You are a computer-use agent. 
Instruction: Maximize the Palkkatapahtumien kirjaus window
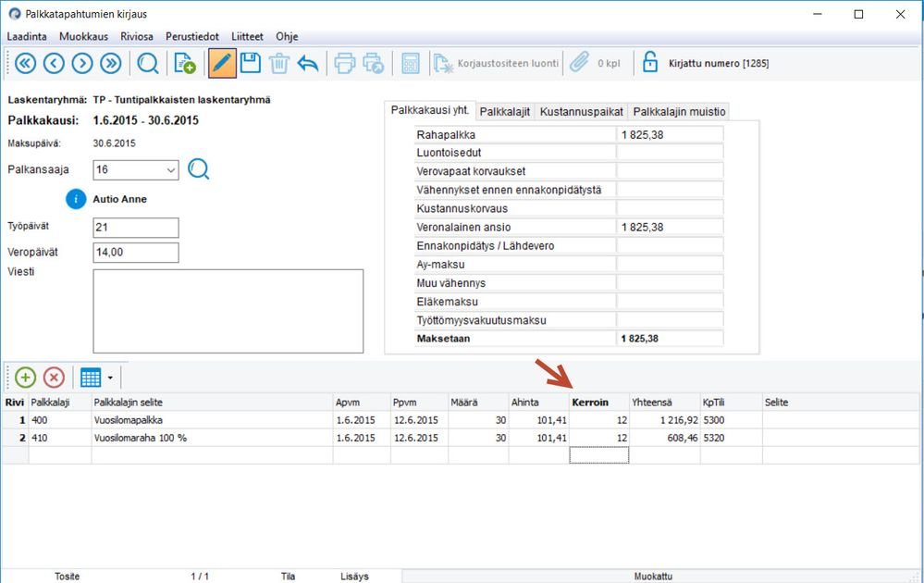[858, 14]
